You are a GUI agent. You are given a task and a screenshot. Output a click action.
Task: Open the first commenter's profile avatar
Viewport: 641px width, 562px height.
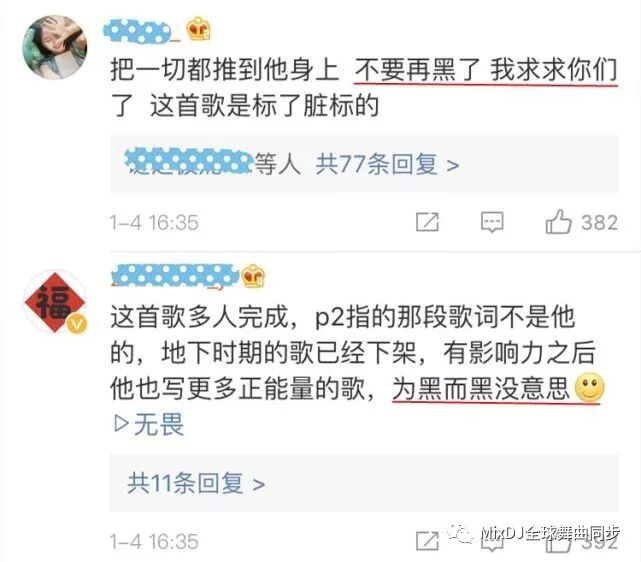click(54, 47)
